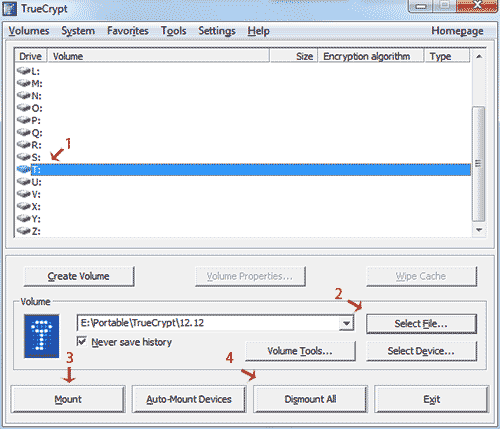Image resolution: width=500 pixels, height=429 pixels.
Task: Minimize the TrueCrypt window
Action: (x=421, y=6)
